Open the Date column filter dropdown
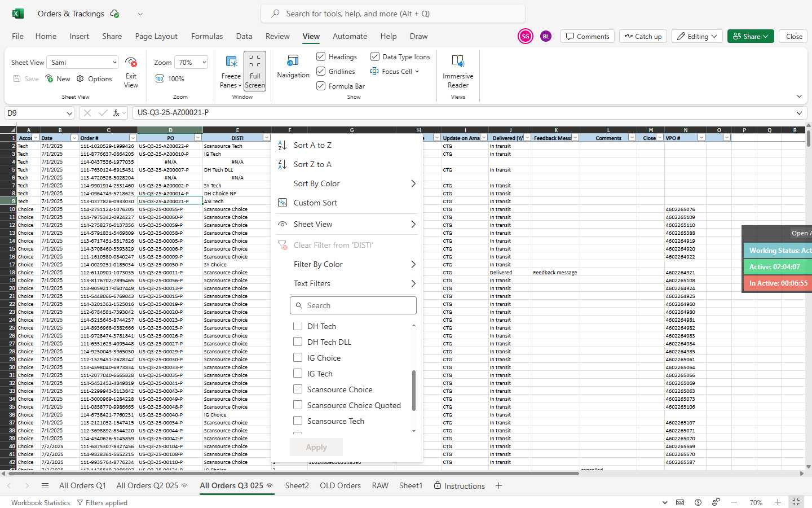The width and height of the screenshot is (812, 508). pyautogui.click(x=74, y=138)
